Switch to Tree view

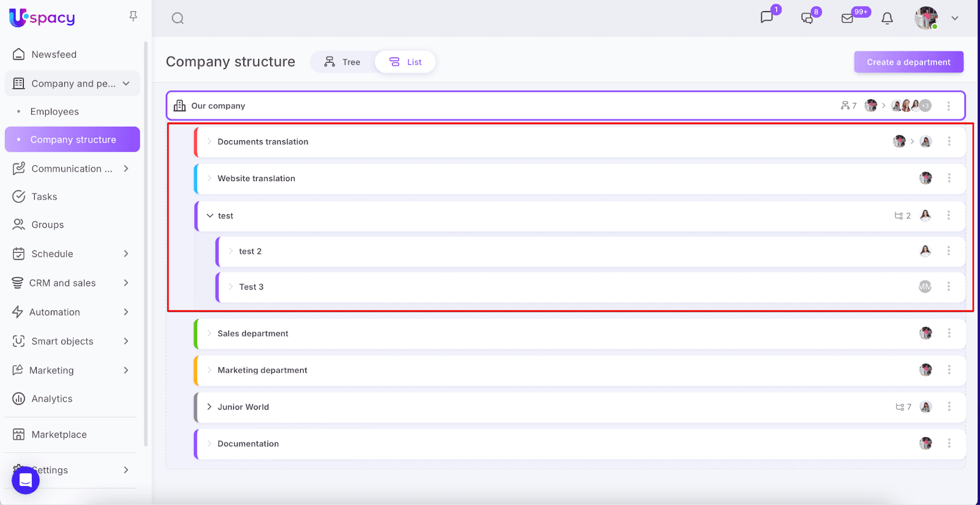click(x=342, y=62)
